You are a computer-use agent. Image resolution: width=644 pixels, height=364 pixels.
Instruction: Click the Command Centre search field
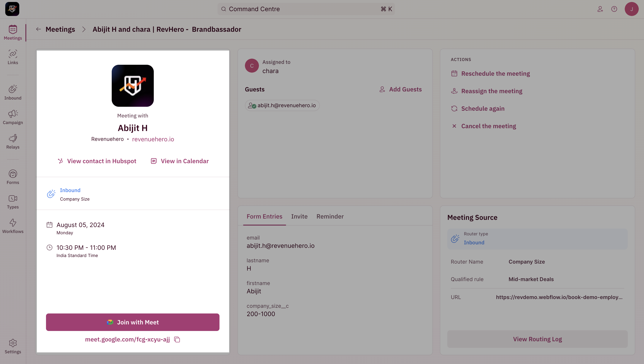(306, 9)
